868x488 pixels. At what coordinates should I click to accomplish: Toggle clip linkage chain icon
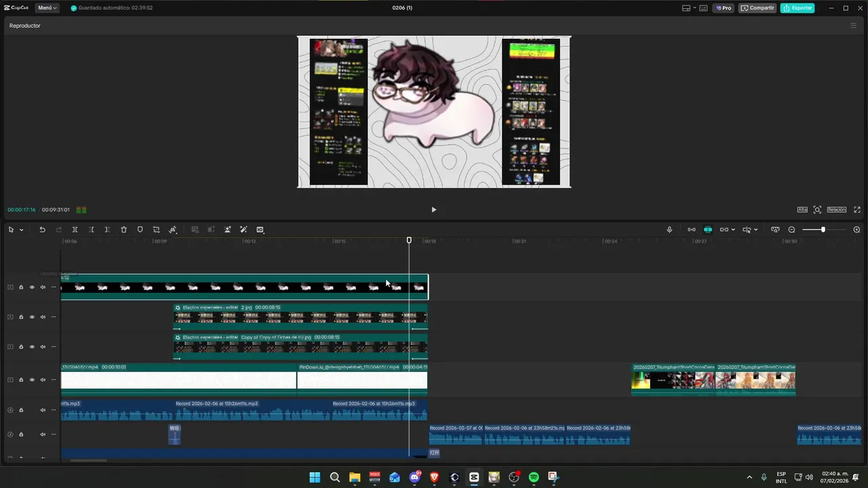(724, 230)
